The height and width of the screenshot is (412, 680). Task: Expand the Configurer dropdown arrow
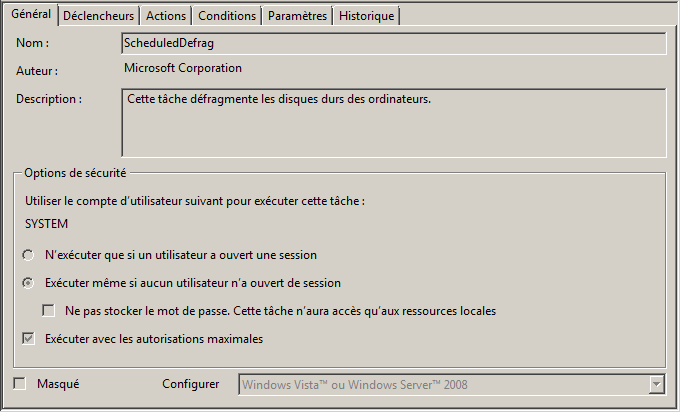(x=656, y=384)
